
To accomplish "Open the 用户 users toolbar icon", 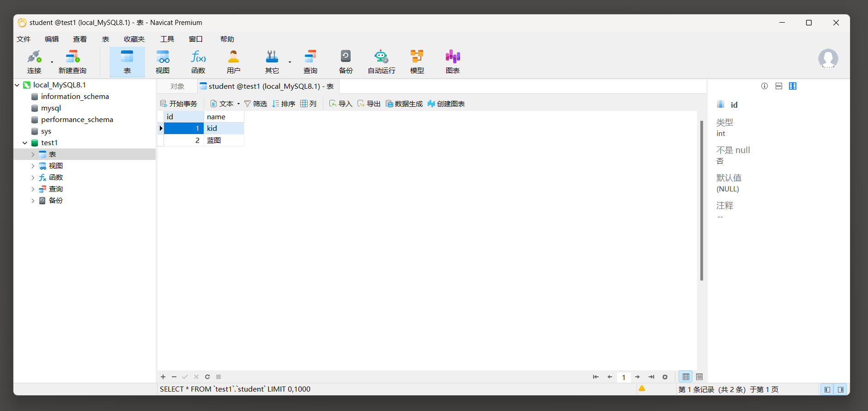I will [x=234, y=62].
